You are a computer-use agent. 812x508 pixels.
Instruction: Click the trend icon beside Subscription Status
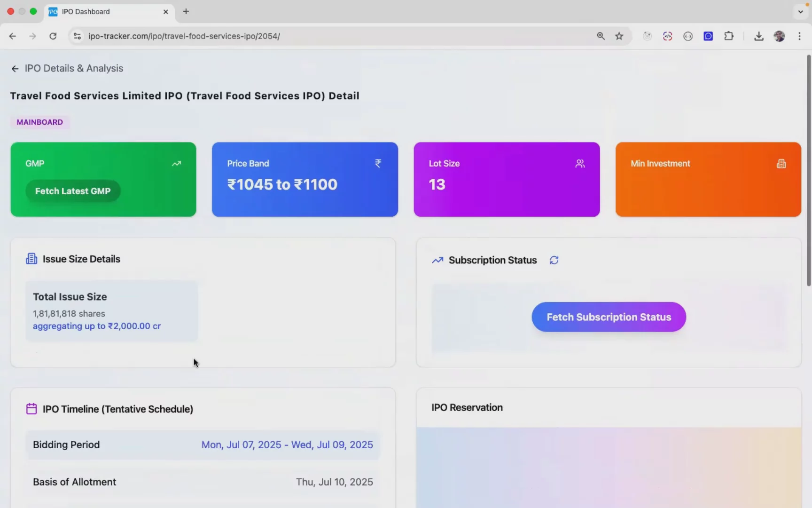437,260
